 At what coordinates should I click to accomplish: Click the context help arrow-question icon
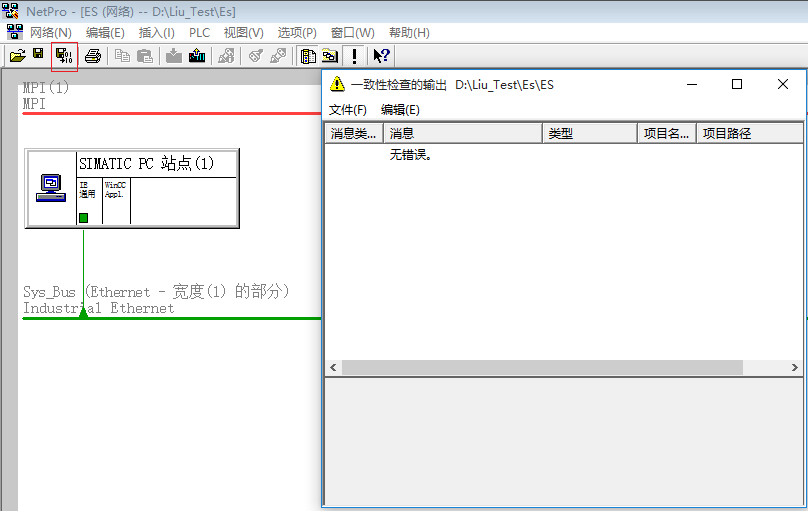coord(381,56)
